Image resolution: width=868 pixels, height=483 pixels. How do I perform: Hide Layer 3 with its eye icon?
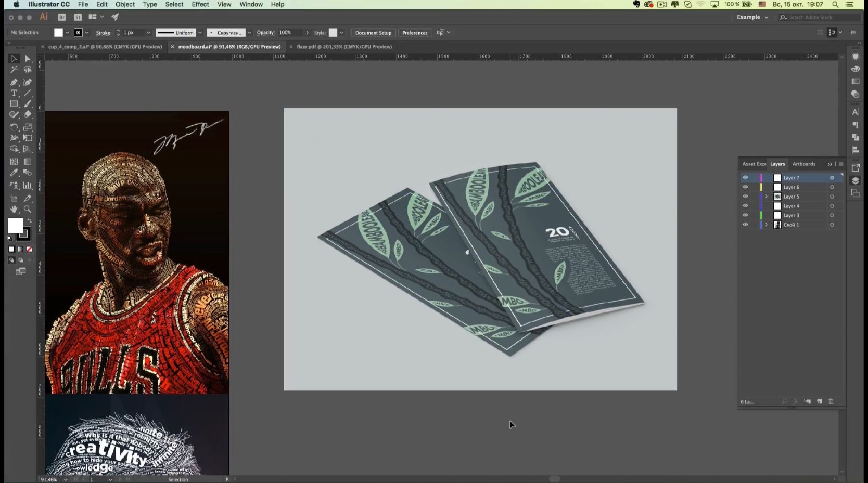745,215
